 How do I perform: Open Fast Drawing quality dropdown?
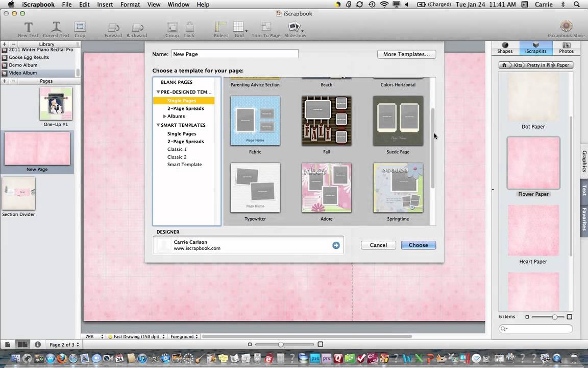tap(136, 336)
